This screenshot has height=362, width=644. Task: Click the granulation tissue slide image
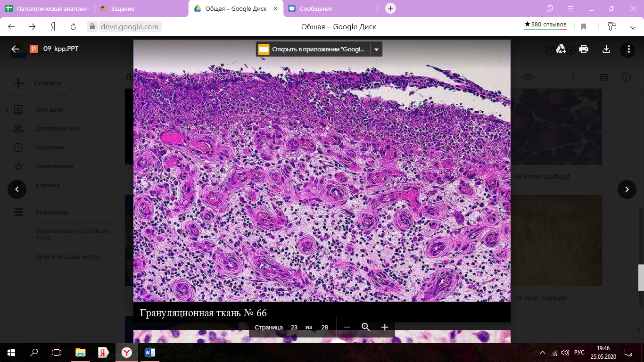coord(322,171)
